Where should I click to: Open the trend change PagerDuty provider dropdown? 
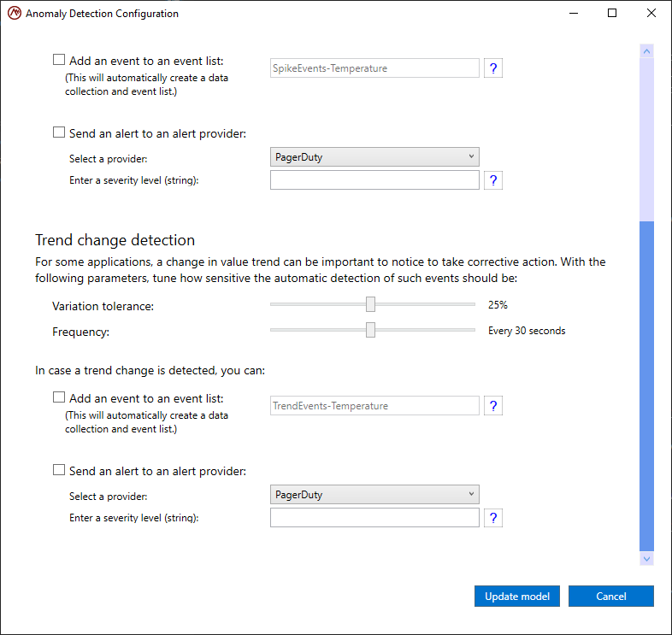pos(374,495)
